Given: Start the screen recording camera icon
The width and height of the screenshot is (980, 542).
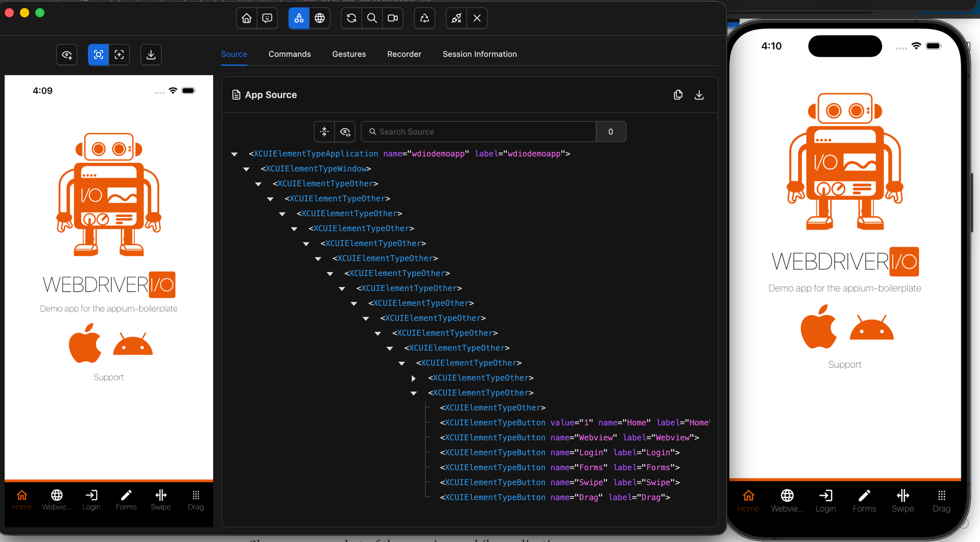Looking at the screenshot, I should pos(392,18).
